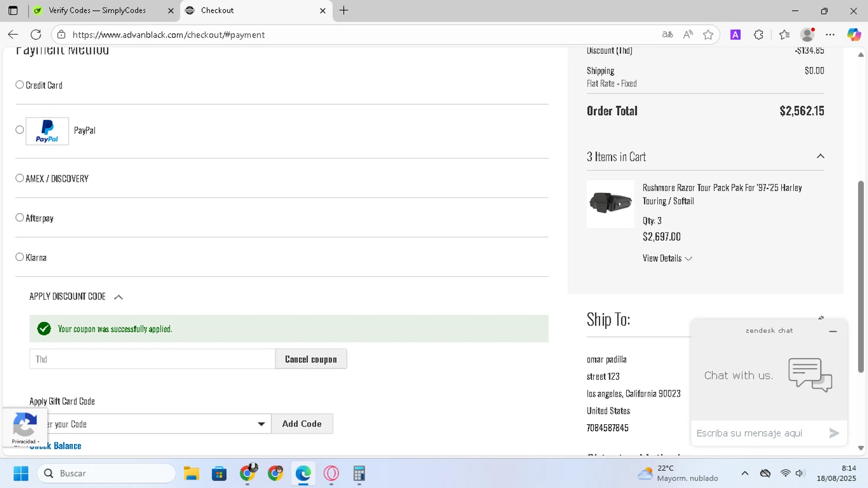Click the Add Code button
The width and height of the screenshot is (868, 488).
pos(301,424)
